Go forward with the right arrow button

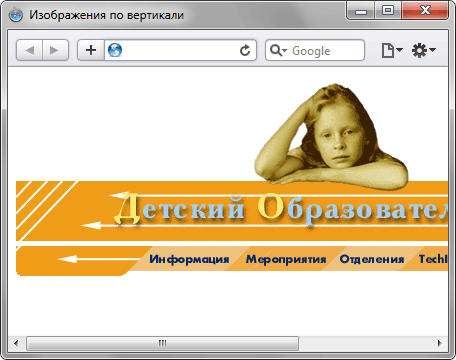pyautogui.click(x=55, y=50)
